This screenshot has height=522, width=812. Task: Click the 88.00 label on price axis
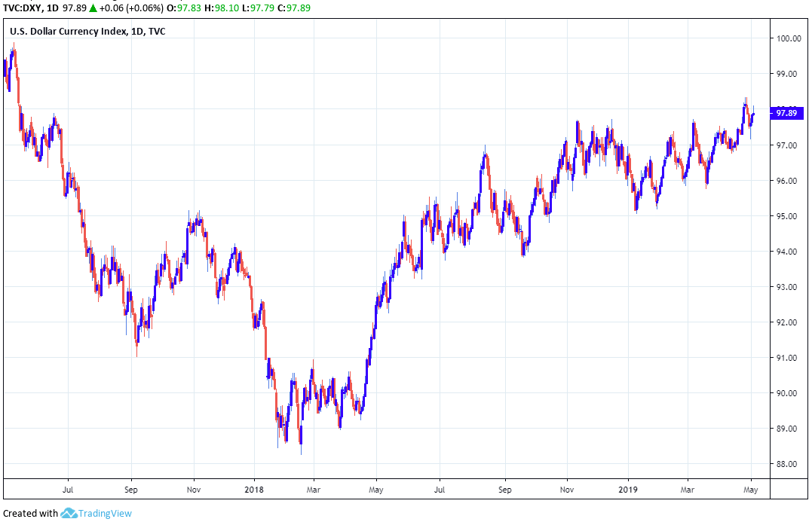click(786, 464)
